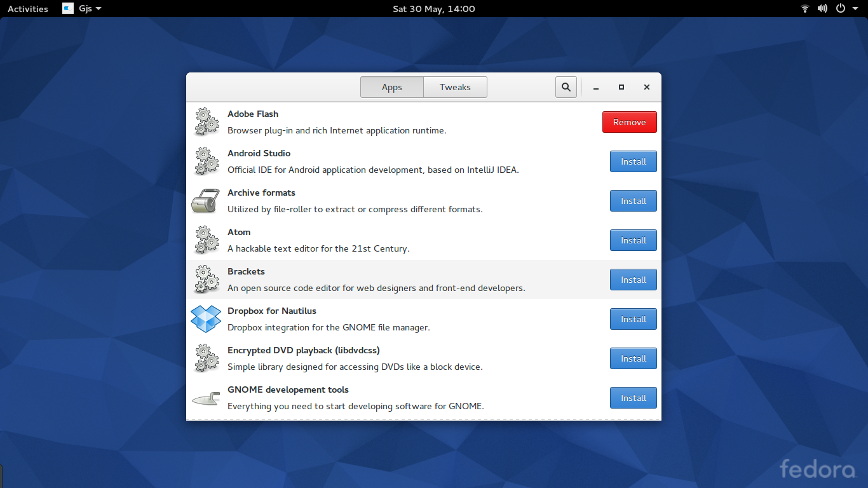Image resolution: width=868 pixels, height=488 pixels.
Task: Select the 'Android Studio' title text
Action: pyautogui.click(x=259, y=153)
